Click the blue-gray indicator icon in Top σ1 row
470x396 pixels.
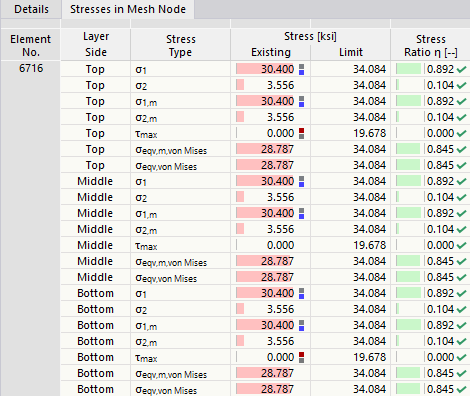301,69
